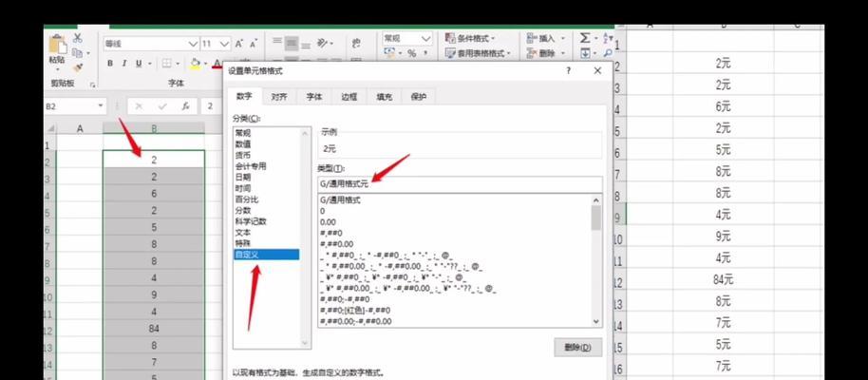The image size is (868, 380).
Task: Click the middle align icon
Action: pyautogui.click(x=292, y=43)
